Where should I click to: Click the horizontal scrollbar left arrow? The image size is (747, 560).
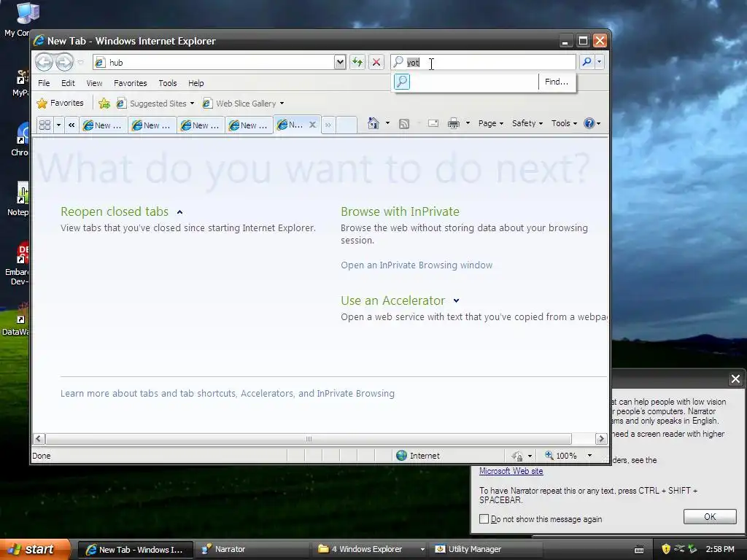pyautogui.click(x=39, y=438)
